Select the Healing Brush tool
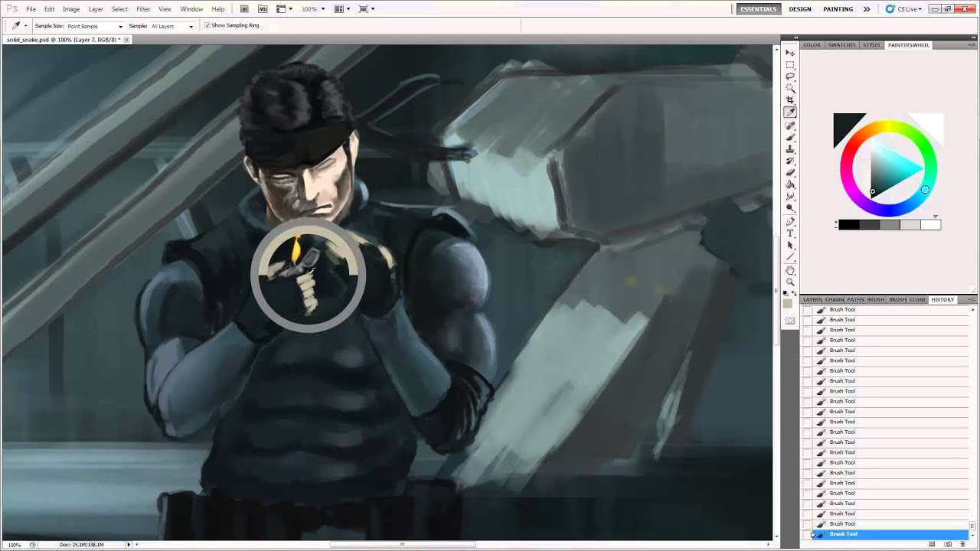Viewport: 980px width, 551px height. coord(790,125)
